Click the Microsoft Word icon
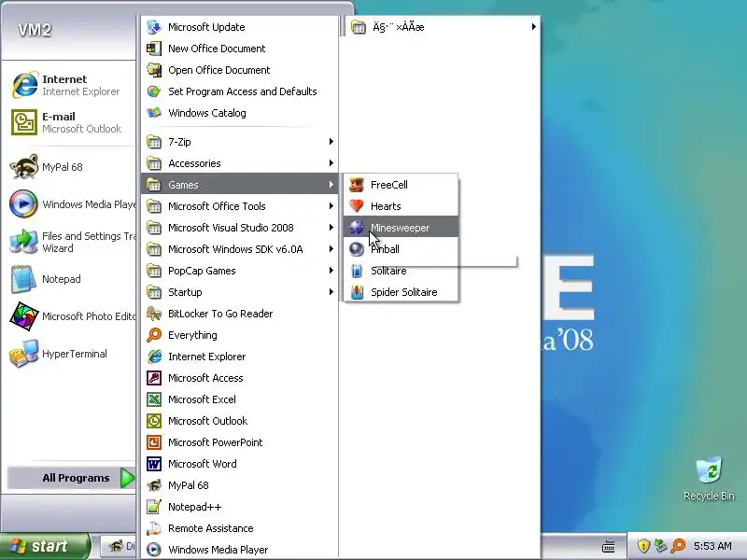 [x=154, y=464]
